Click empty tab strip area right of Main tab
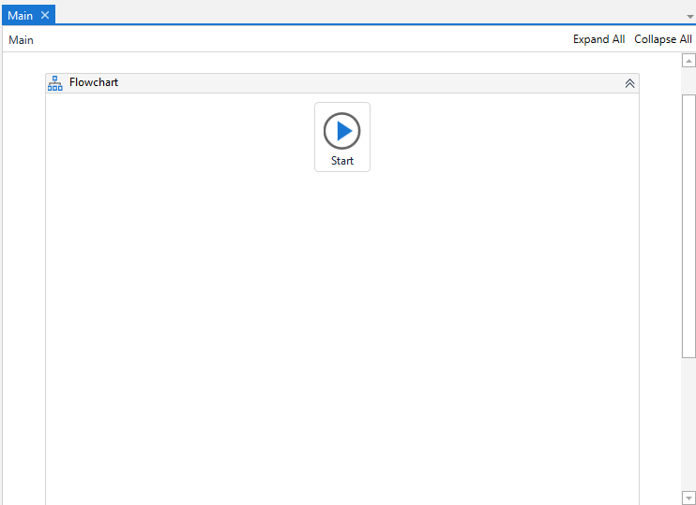 350,13
